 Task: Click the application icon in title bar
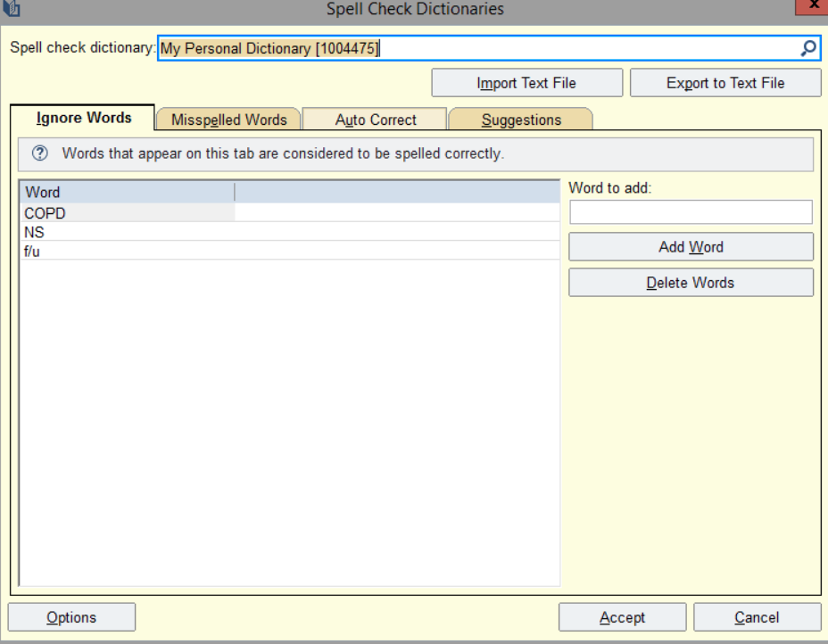click(12, 9)
